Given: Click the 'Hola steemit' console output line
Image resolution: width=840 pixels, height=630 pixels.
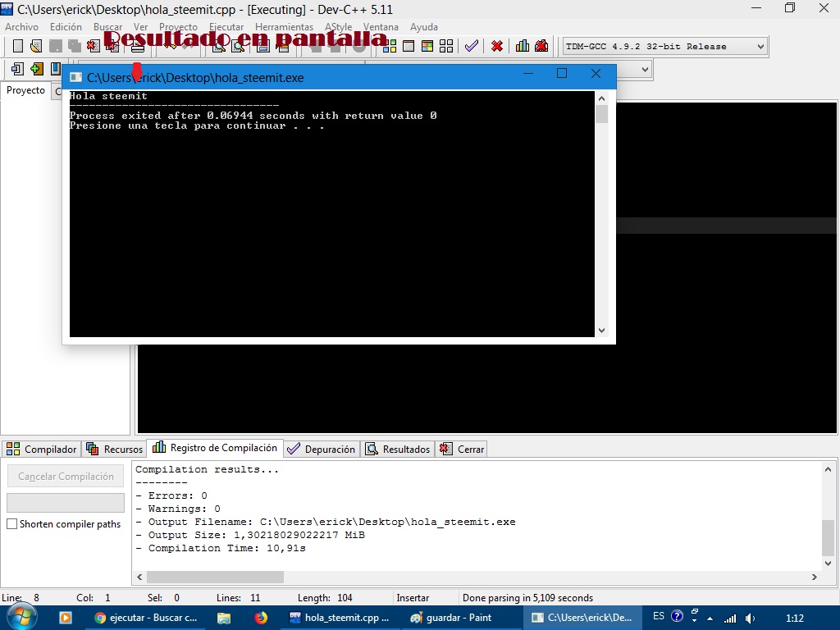Looking at the screenshot, I should pos(108,96).
